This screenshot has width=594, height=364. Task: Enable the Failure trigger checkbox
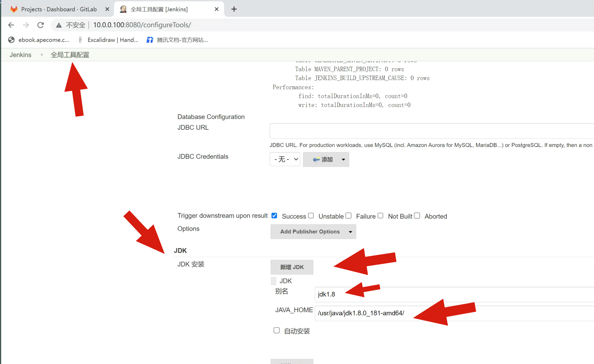point(348,215)
